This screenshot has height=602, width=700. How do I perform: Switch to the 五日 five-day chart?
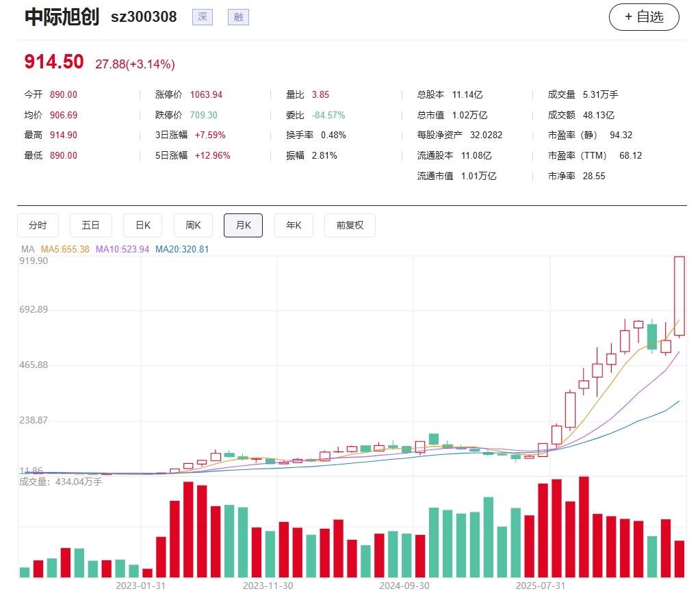pos(90,225)
